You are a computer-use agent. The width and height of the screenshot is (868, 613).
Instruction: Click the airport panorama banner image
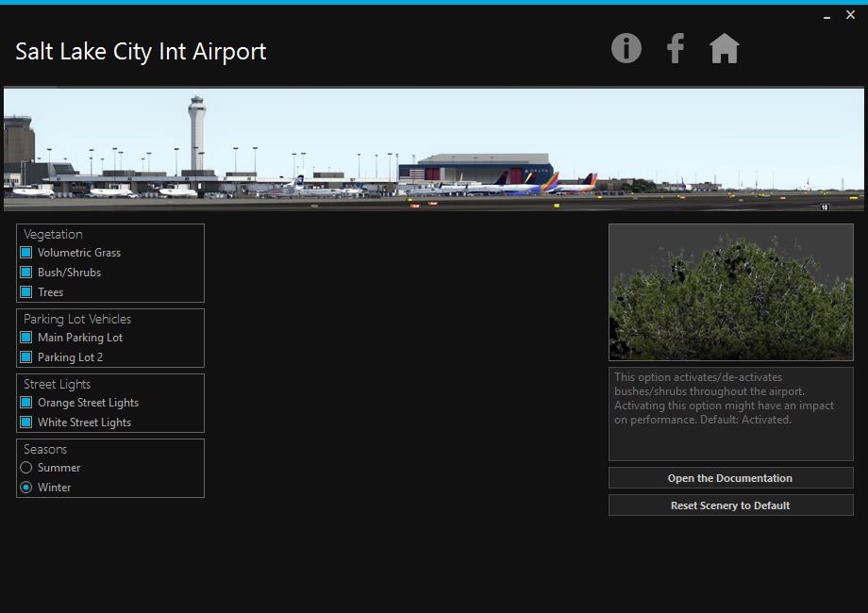(434, 149)
